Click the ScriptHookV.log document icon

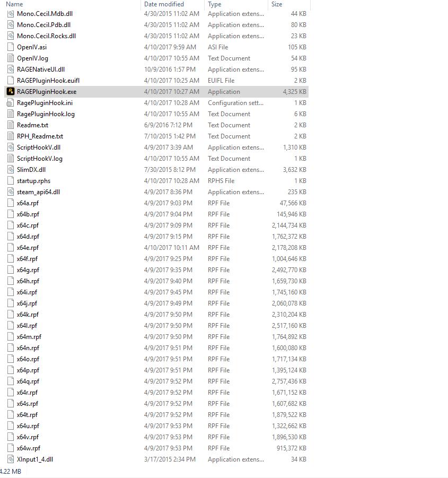[11, 159]
